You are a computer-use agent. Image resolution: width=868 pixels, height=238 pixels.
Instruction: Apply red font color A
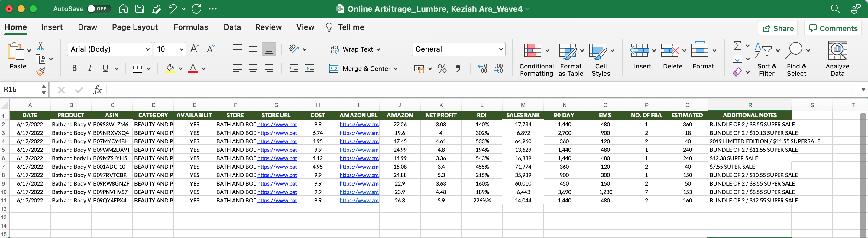point(193,68)
